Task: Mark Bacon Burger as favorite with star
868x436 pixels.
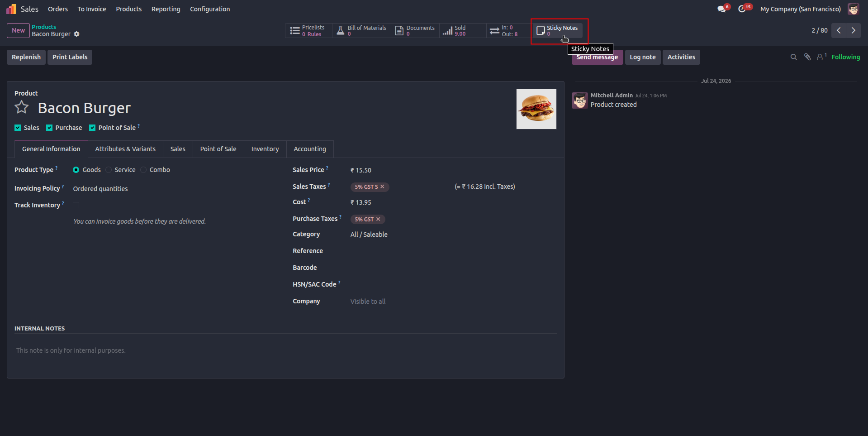Action: point(22,108)
